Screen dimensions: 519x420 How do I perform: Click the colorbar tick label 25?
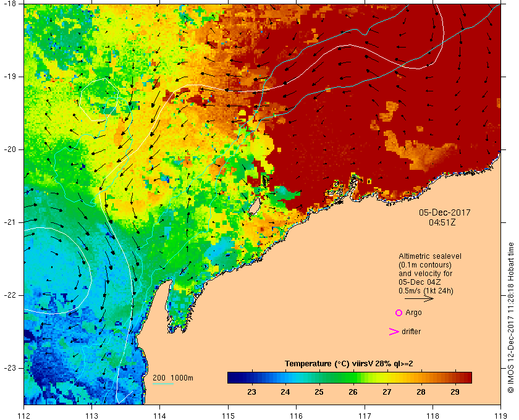click(319, 392)
